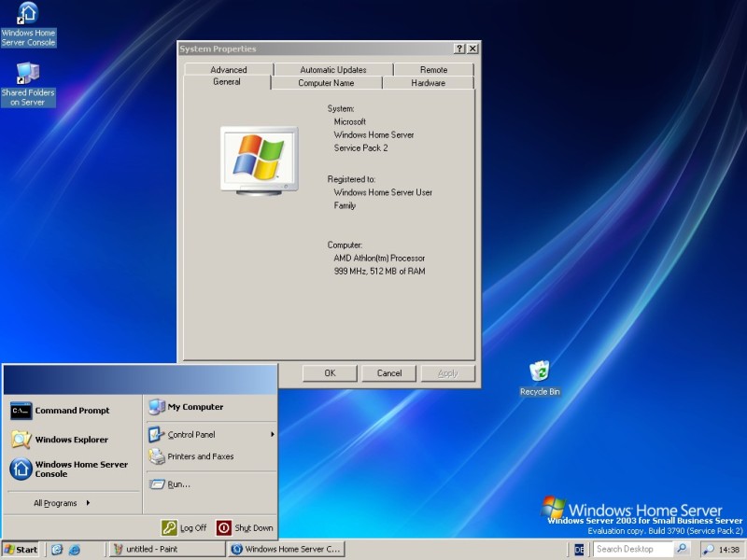Click the Log Off key icon

point(169,527)
